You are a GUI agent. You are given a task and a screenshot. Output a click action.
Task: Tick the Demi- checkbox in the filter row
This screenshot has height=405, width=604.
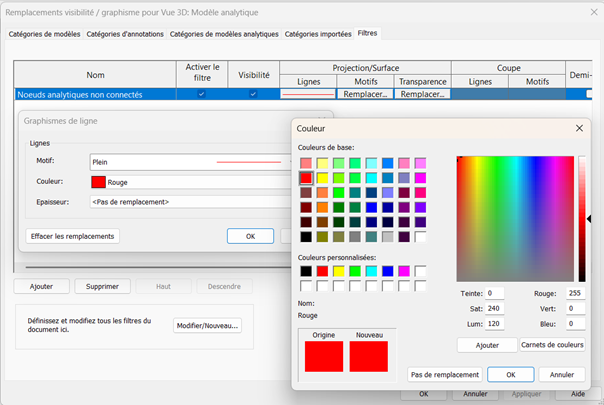(589, 94)
